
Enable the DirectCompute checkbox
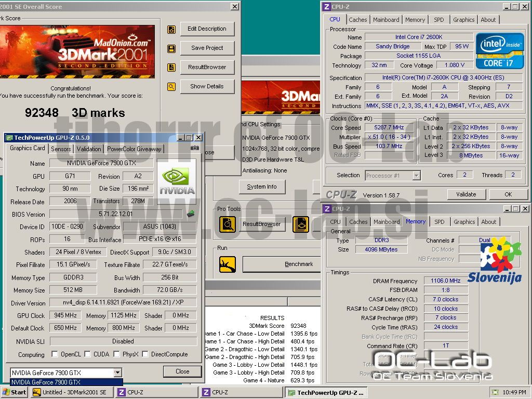pyautogui.click(x=145, y=354)
